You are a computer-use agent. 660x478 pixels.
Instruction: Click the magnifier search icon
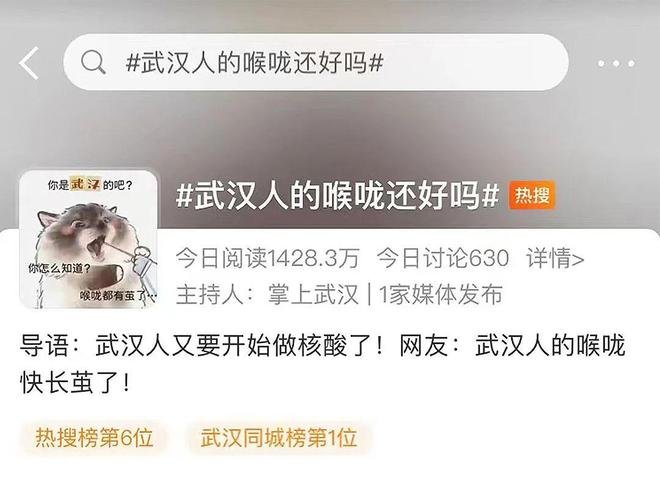pyautogui.click(x=93, y=62)
